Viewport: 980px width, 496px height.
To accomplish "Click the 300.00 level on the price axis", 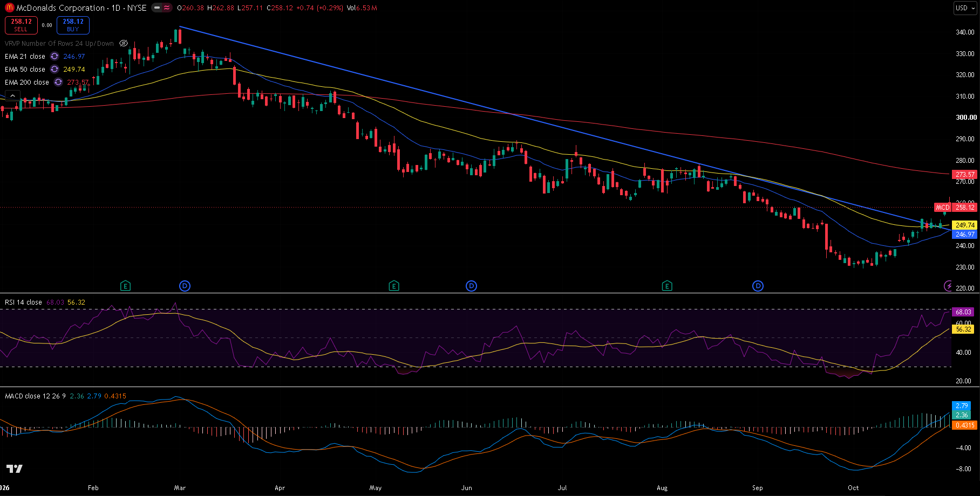I will coord(966,118).
